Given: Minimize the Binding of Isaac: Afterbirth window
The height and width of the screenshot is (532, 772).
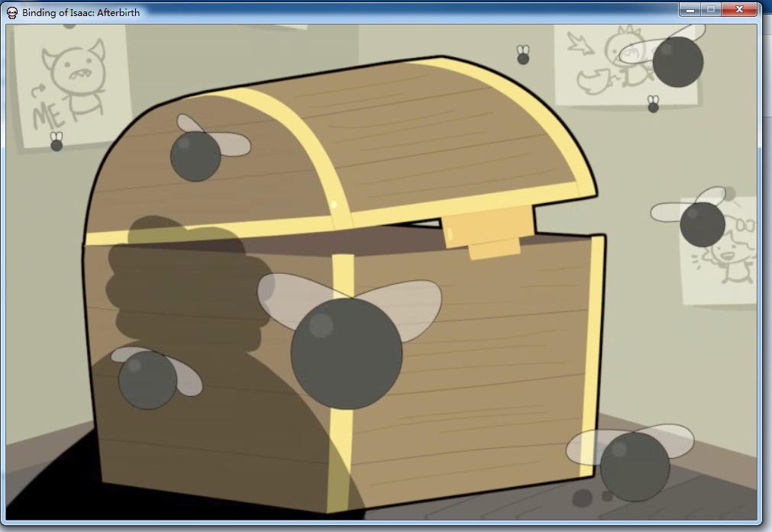Looking at the screenshot, I should [690, 9].
